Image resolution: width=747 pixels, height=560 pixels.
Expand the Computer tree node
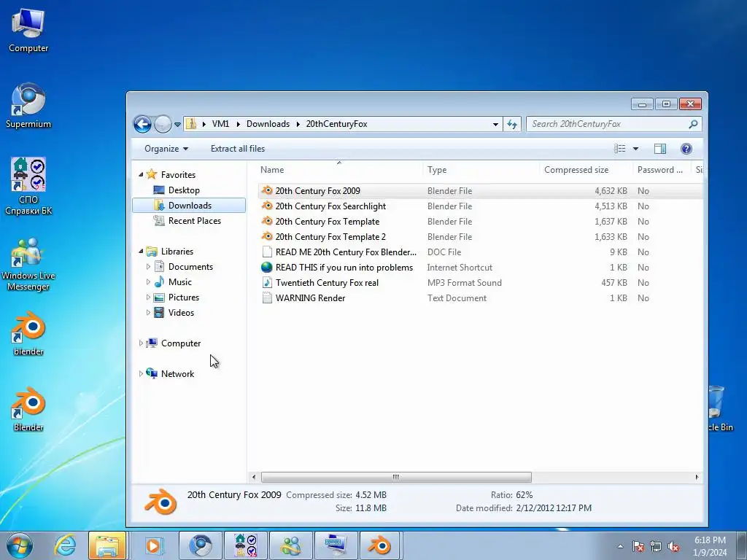(x=141, y=343)
